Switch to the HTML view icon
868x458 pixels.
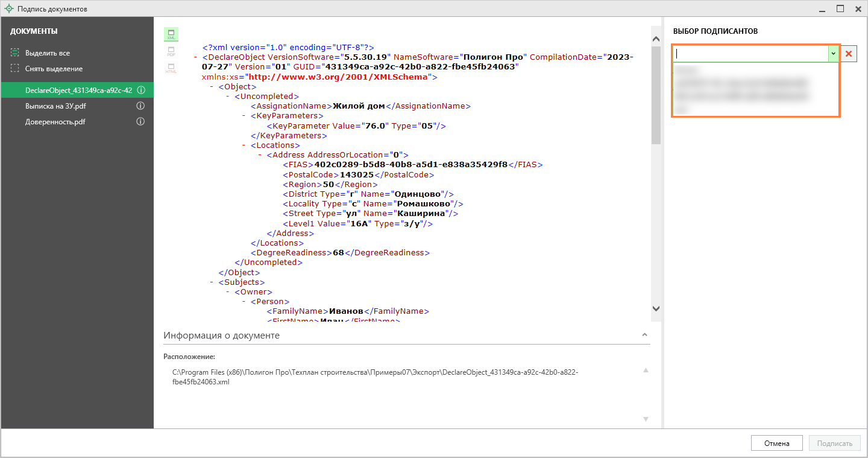[171, 68]
